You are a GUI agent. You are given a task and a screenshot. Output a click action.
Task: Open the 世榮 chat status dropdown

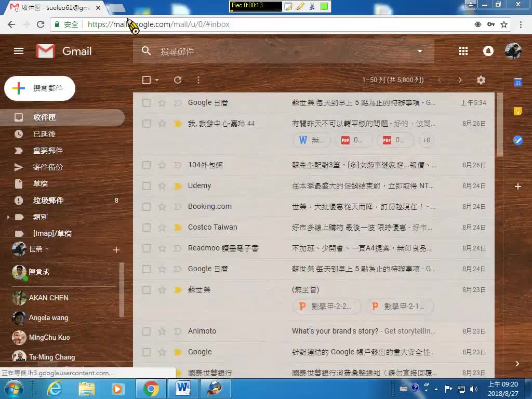[x=47, y=249]
